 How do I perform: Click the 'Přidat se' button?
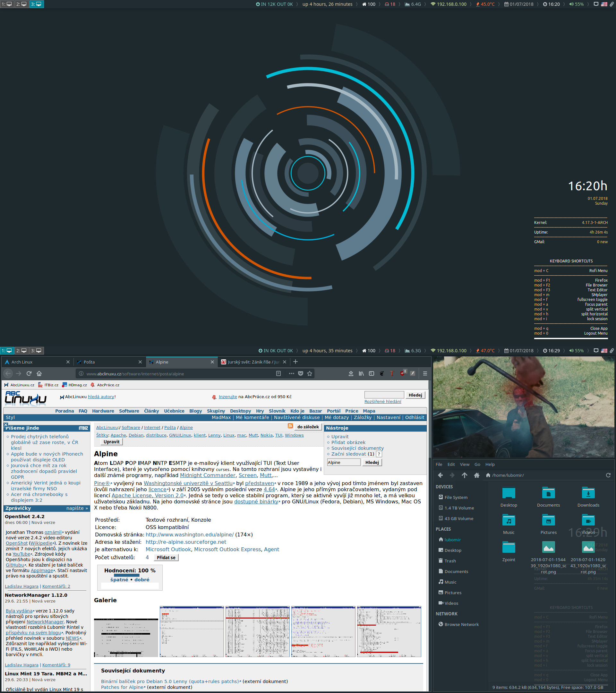(166, 557)
